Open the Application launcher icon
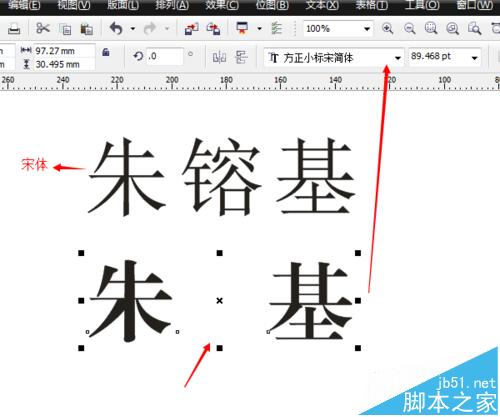 tap(242, 28)
